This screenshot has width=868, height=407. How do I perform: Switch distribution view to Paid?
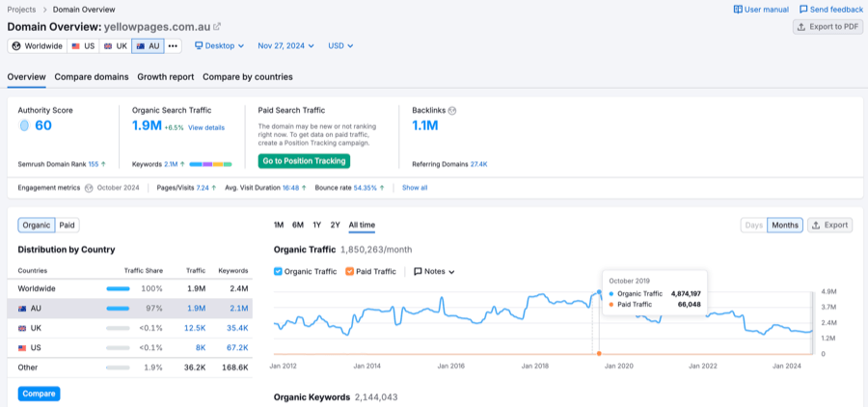(67, 225)
